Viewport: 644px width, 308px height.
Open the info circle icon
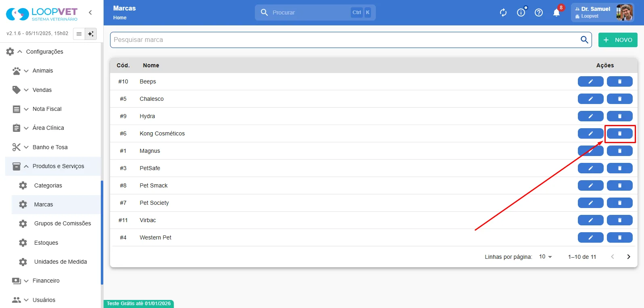[x=521, y=12]
